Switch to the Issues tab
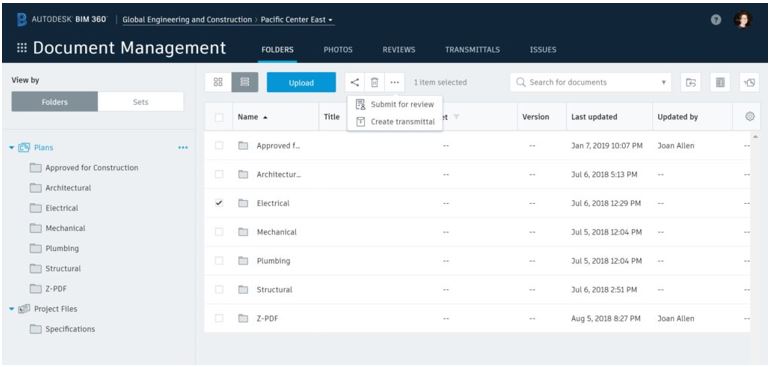The width and height of the screenshot is (772, 367). [543, 49]
